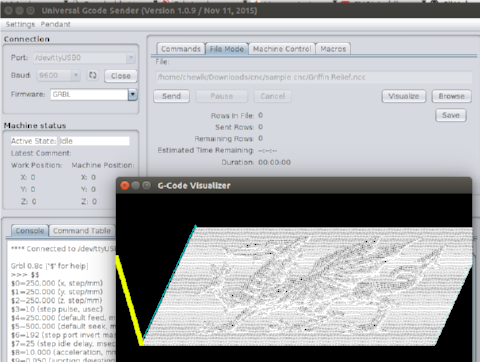Click the 'Estimated Time Remaining' label

click(x=206, y=150)
